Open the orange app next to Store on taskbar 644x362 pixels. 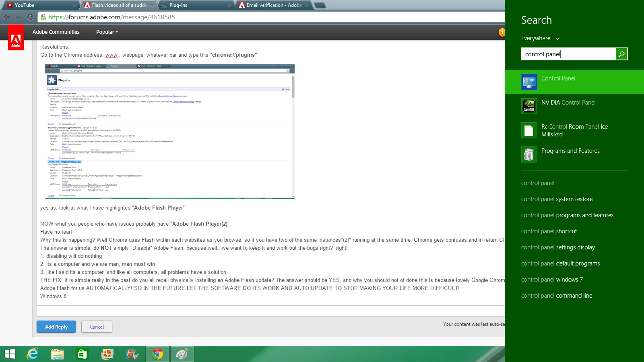(x=107, y=354)
